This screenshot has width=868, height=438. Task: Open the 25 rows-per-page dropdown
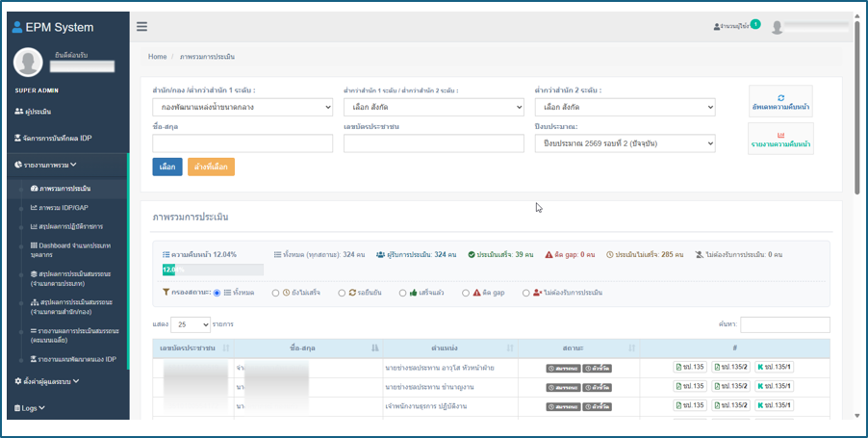pyautogui.click(x=191, y=324)
